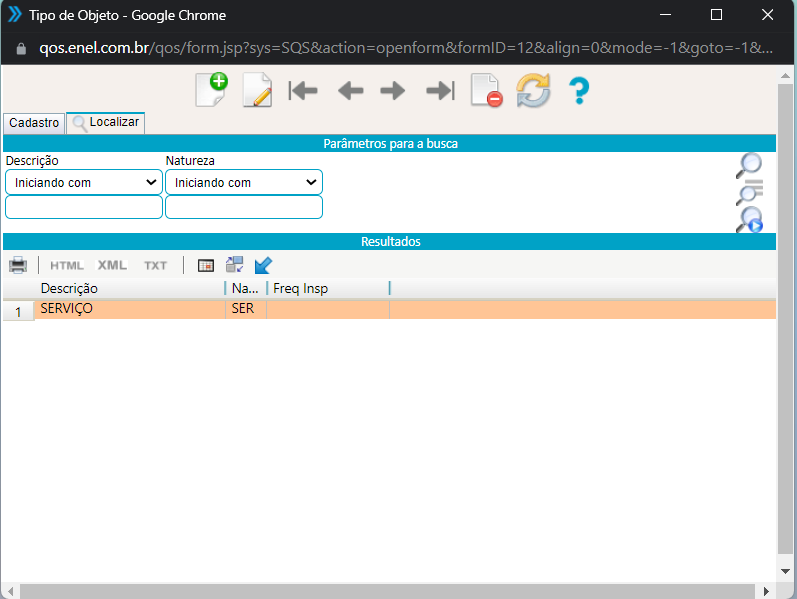This screenshot has width=797, height=599.
Task: Click the edit record pencil icon
Action: pyautogui.click(x=257, y=91)
